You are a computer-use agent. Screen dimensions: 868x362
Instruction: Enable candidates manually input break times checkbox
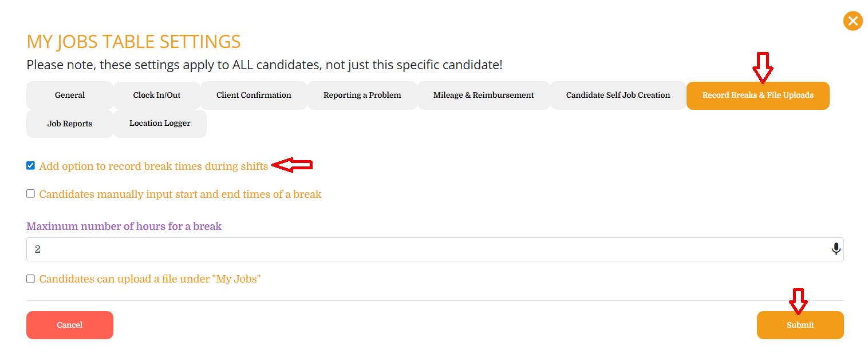pyautogui.click(x=30, y=194)
